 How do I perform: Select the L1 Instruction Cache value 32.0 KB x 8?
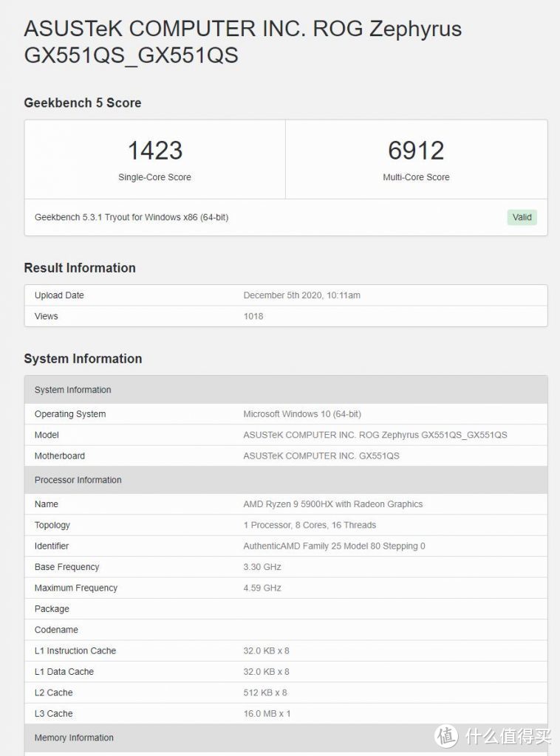pyautogui.click(x=266, y=651)
